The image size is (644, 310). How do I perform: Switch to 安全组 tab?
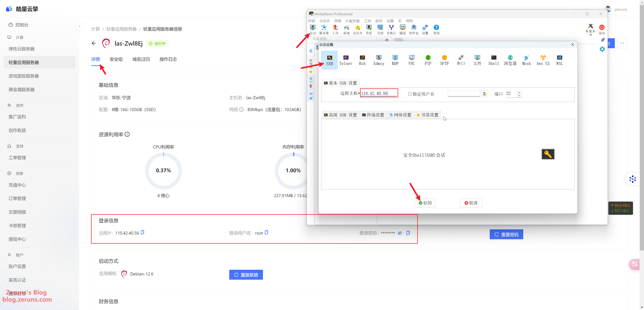[116, 59]
